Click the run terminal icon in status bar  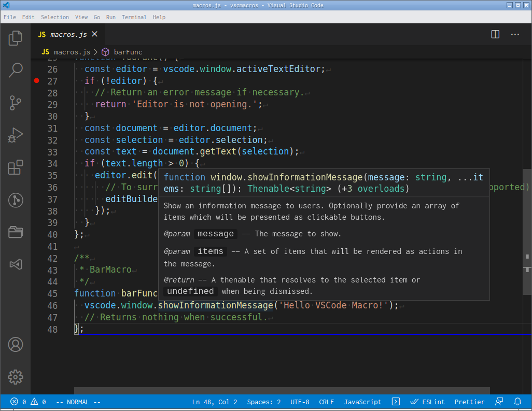tap(396, 402)
